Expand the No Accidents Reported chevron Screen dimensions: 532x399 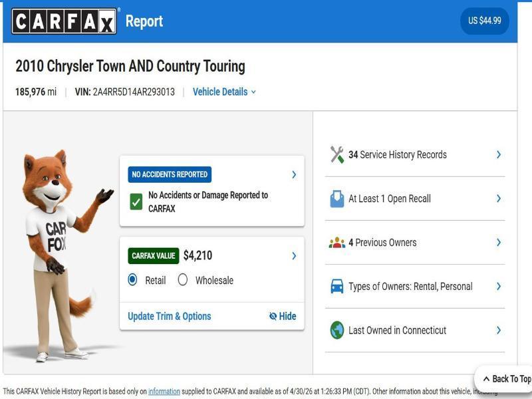click(x=294, y=175)
